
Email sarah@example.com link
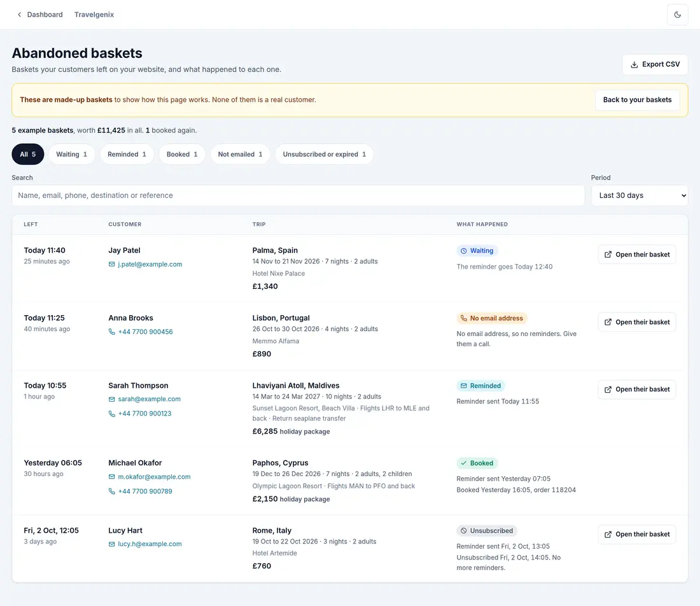pos(149,399)
